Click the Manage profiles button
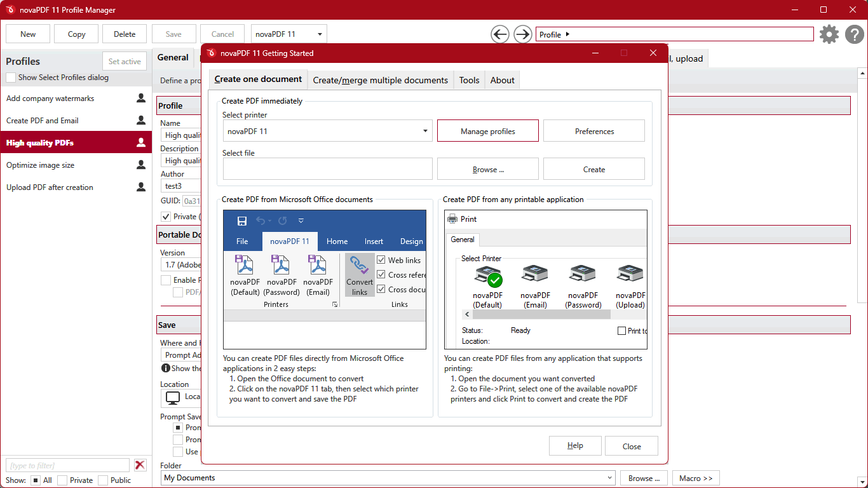Viewport: 868px width, 488px height. (488, 131)
